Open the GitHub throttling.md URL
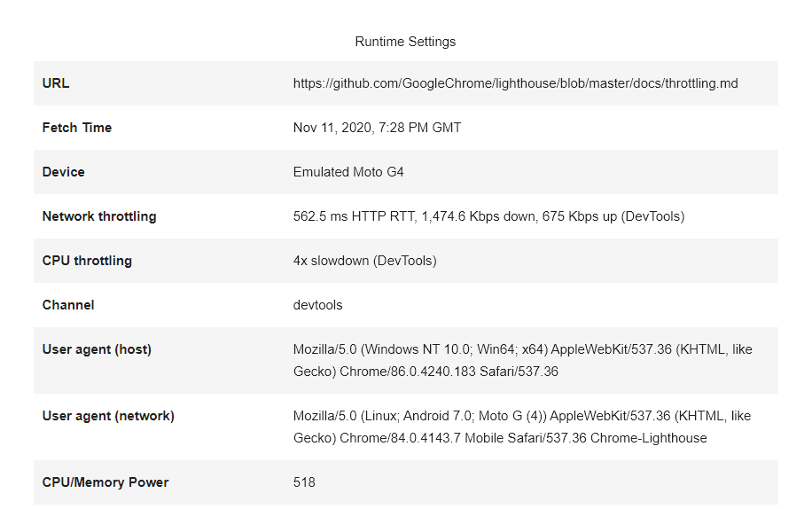The image size is (812, 509). pyautogui.click(x=515, y=83)
